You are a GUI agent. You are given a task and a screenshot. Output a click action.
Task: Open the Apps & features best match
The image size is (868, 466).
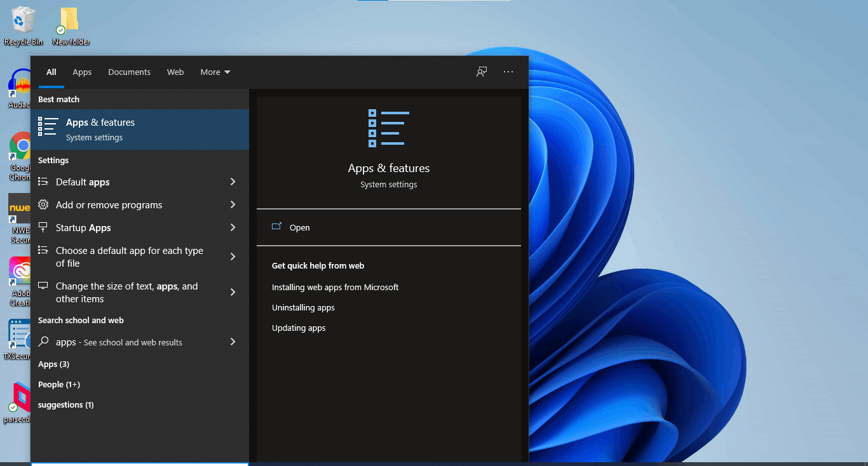[x=140, y=130]
